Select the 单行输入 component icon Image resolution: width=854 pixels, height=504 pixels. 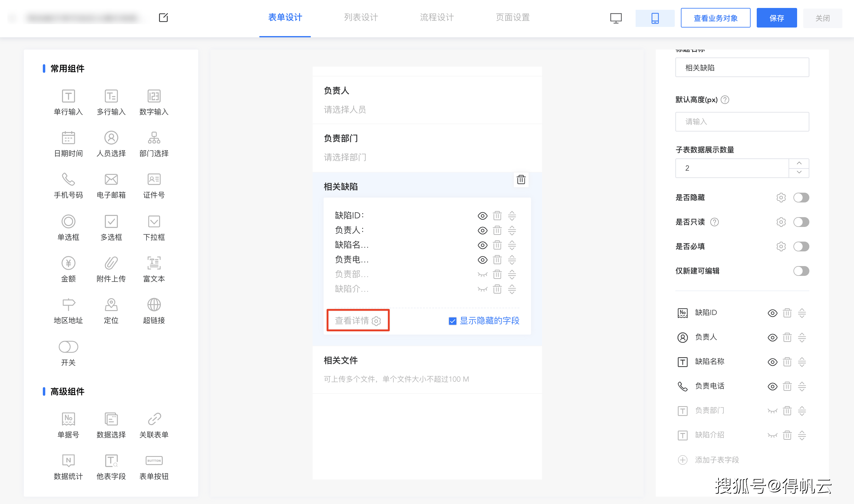tap(68, 96)
